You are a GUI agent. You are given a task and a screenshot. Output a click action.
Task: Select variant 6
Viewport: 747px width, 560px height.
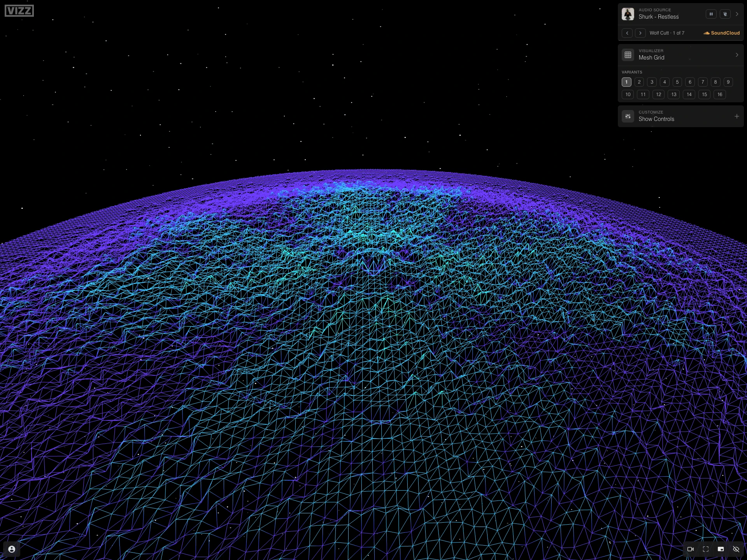[x=690, y=82]
